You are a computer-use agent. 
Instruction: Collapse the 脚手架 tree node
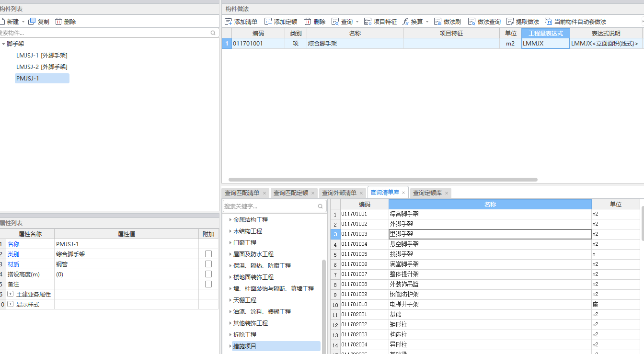tap(3, 44)
